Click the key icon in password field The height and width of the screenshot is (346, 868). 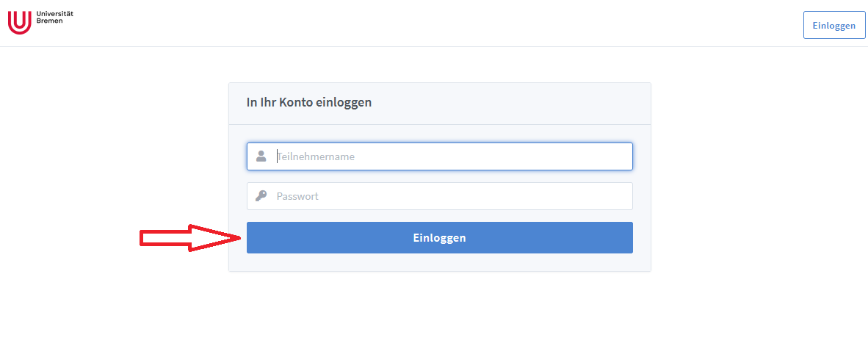point(261,196)
